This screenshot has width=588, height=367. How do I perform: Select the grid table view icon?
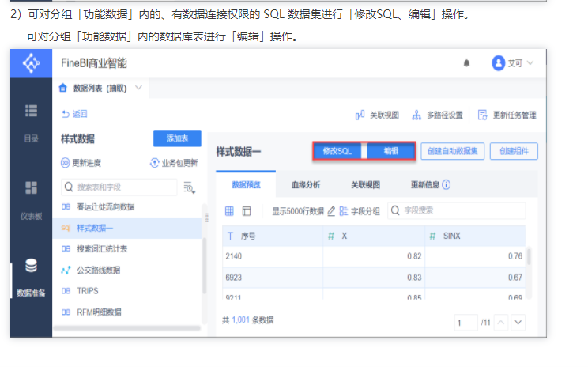pyautogui.click(x=229, y=211)
